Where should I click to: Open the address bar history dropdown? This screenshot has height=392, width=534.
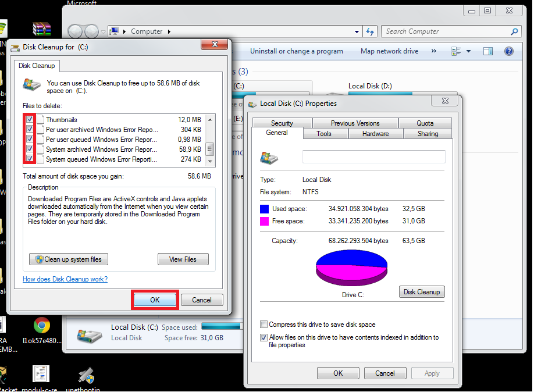pos(357,31)
